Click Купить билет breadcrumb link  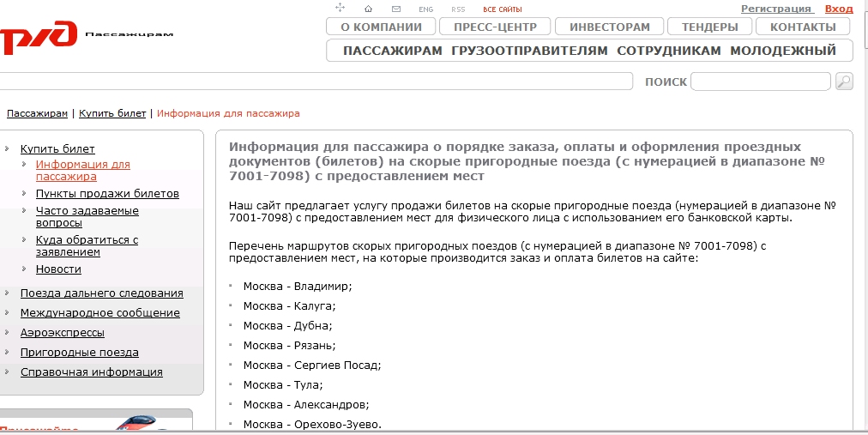coord(112,113)
